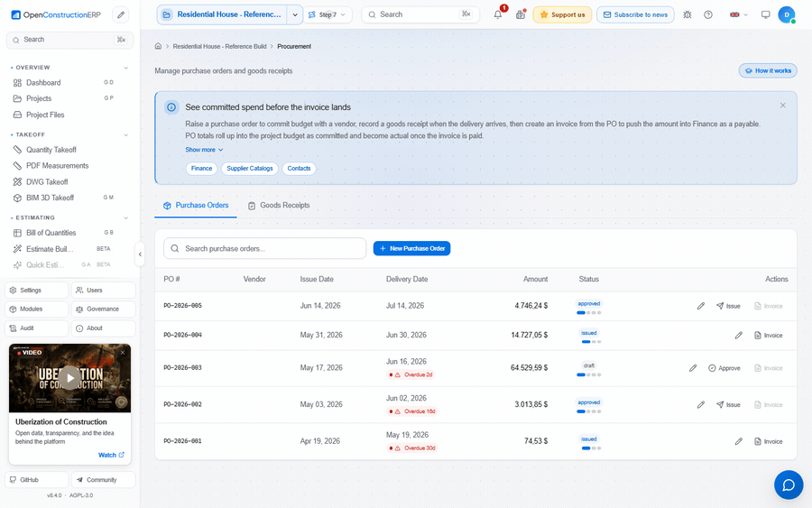812x508 pixels.
Task: Open the notifications bell
Action: point(498,14)
